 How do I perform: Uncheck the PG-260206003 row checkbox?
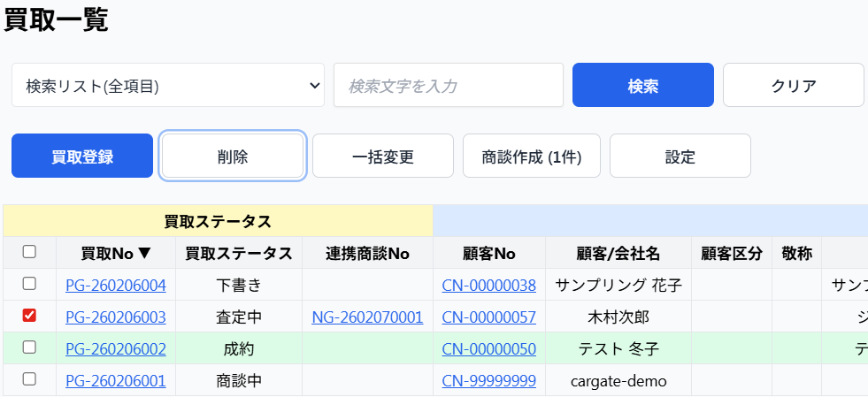pyautogui.click(x=29, y=316)
